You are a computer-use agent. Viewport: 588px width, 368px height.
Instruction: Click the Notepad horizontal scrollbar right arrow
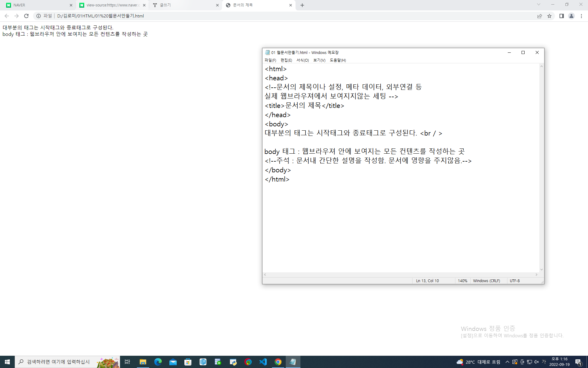point(537,274)
